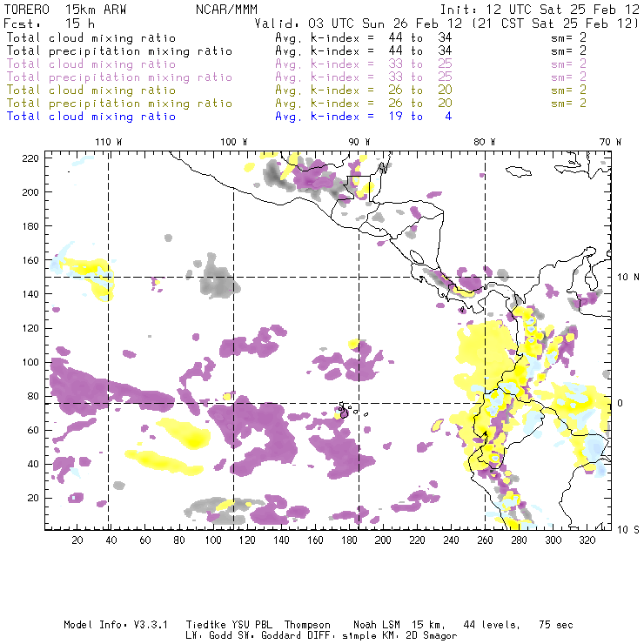Click the blue "Total cloud mixing ratio" legend line

point(91,117)
